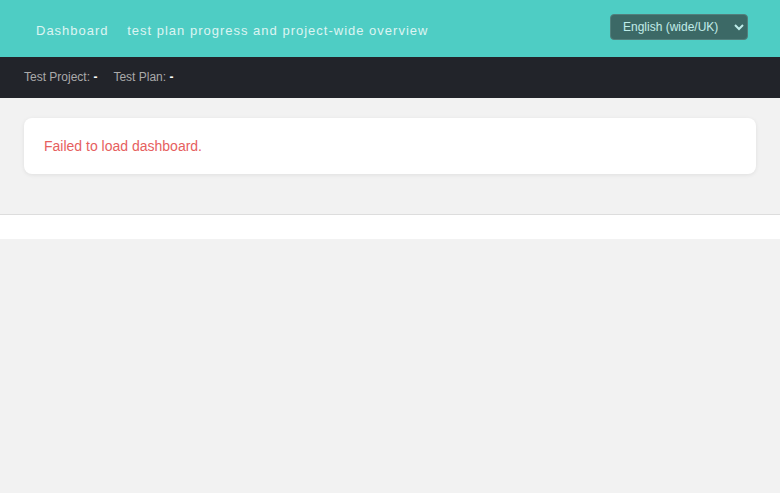This screenshot has height=493, width=780.
Task: Click the white footer strip below the card
Action: pos(390,227)
